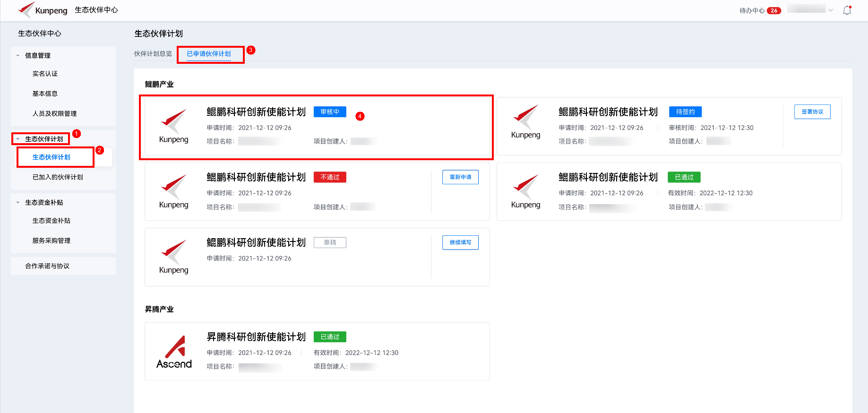Collapse the 生态资金补贴 sidebar group

pos(18,203)
